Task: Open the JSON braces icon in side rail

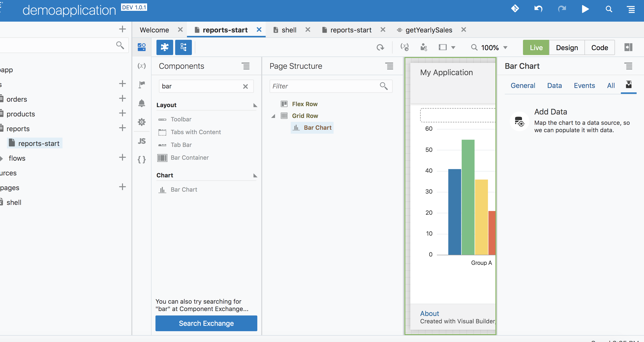Action: tap(141, 159)
